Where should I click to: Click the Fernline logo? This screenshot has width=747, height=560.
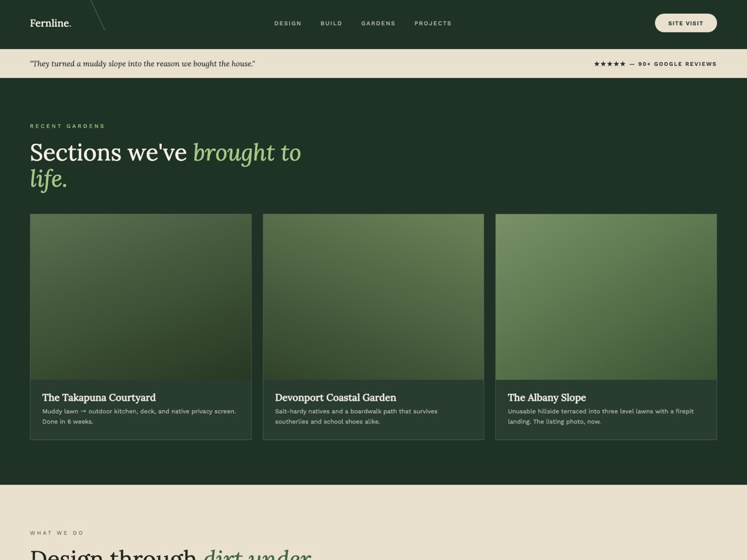pyautogui.click(x=50, y=23)
